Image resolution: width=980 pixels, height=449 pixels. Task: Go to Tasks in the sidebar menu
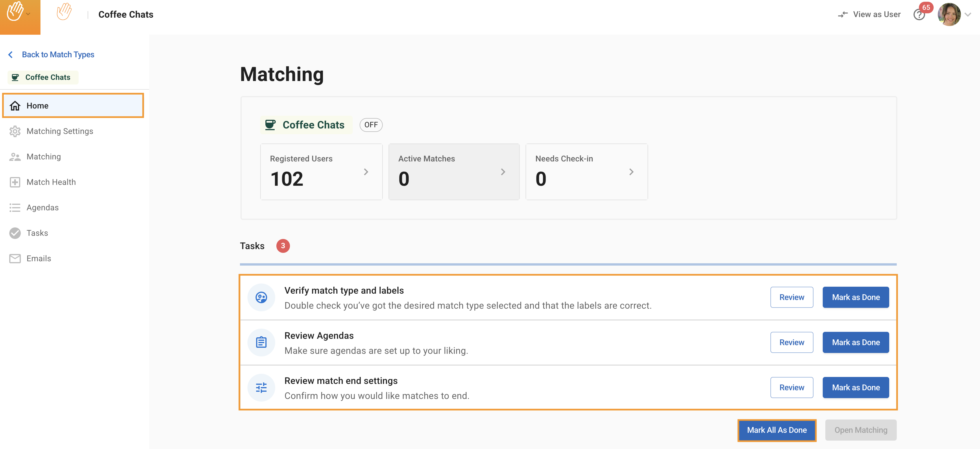pyautogui.click(x=37, y=233)
